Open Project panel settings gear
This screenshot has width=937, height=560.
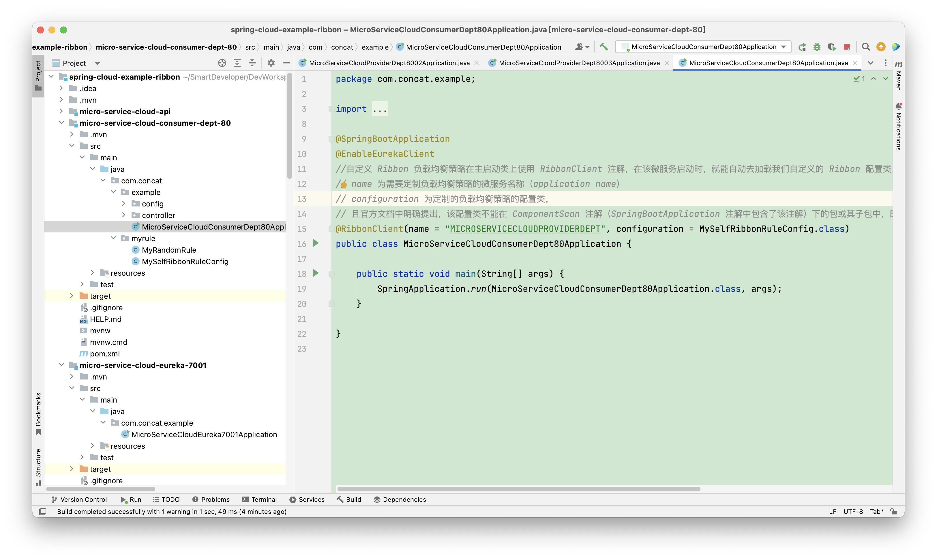pyautogui.click(x=271, y=63)
